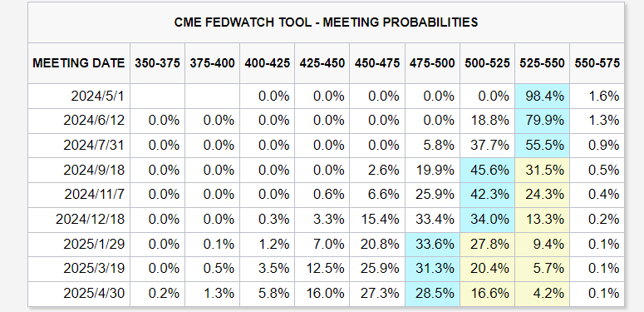644x312 pixels.
Task: Click the CME FedWatch Tool table title
Action: click(x=326, y=22)
